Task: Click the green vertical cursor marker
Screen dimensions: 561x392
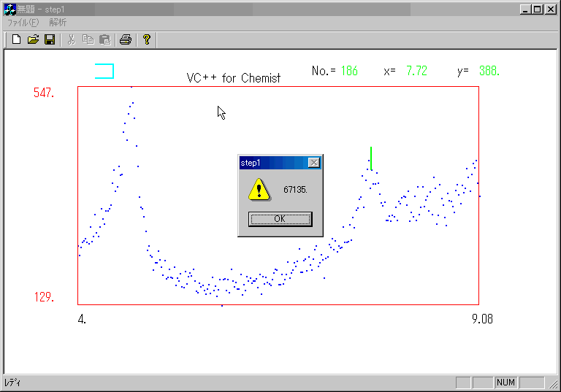Action: [x=371, y=158]
